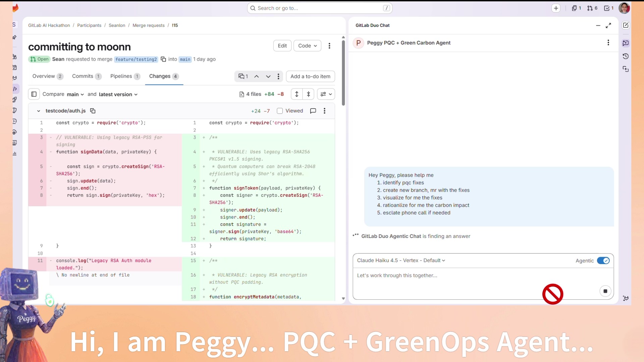Screen dimensions: 644x362
Task: Stop the Duo Chat response generation
Action: [605, 291]
